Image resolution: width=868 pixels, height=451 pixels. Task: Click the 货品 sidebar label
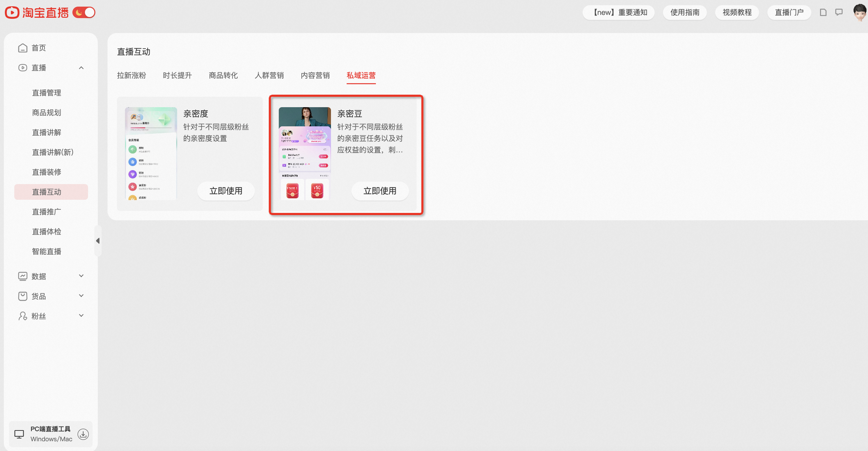39,296
